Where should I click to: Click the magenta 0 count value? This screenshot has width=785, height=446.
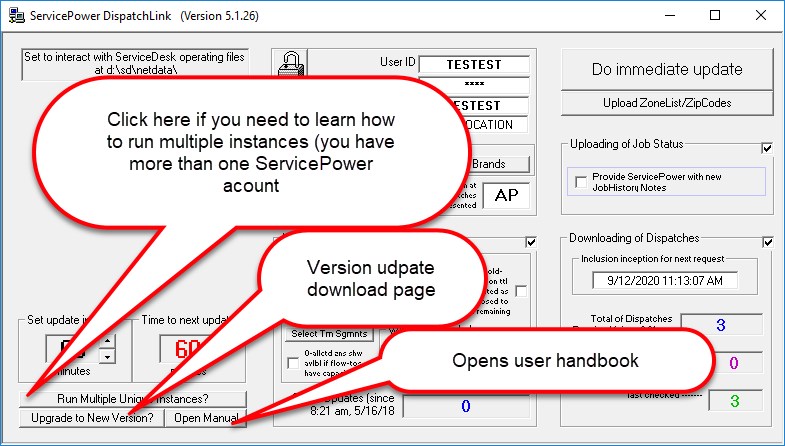tap(734, 362)
